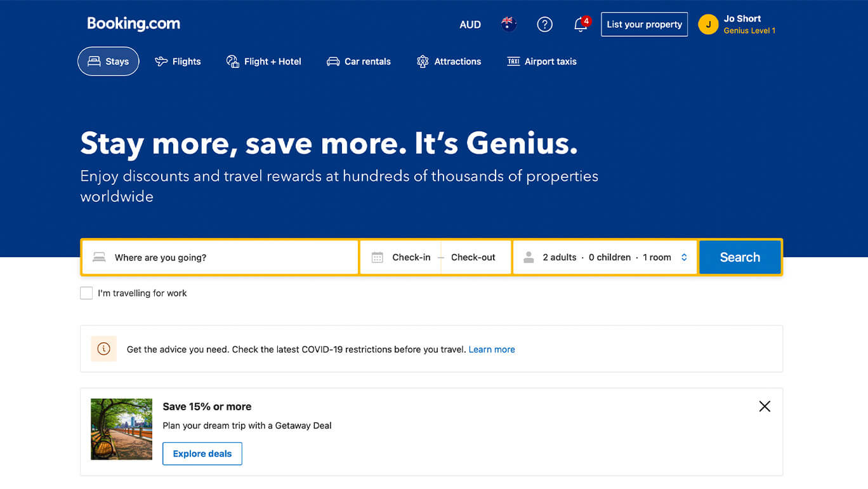This screenshot has width=868, height=489.
Task: Click List your property button
Action: (644, 24)
